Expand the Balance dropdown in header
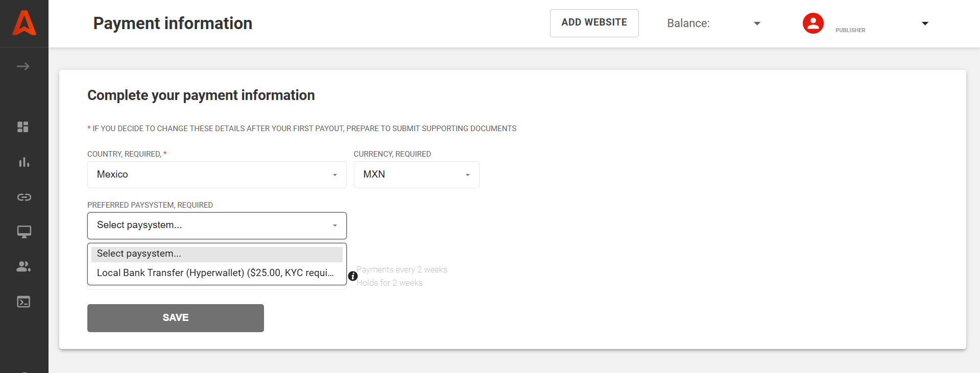980x373 pixels. click(757, 23)
